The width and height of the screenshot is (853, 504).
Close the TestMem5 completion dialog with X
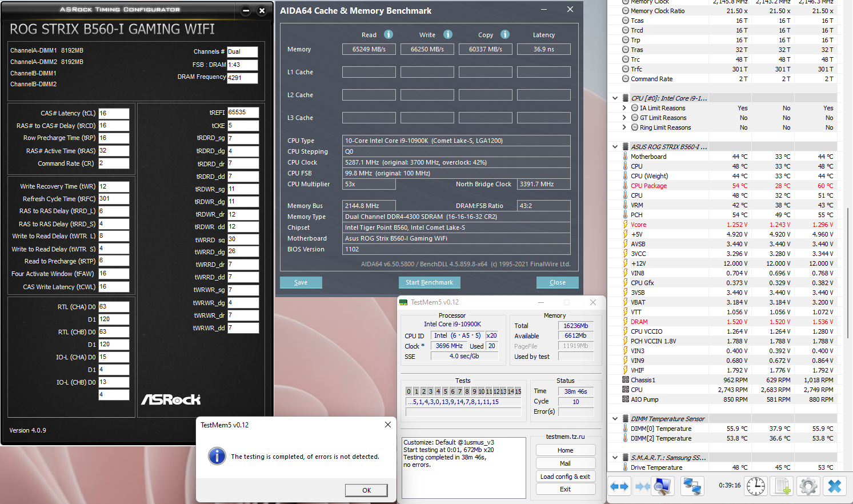(388, 425)
